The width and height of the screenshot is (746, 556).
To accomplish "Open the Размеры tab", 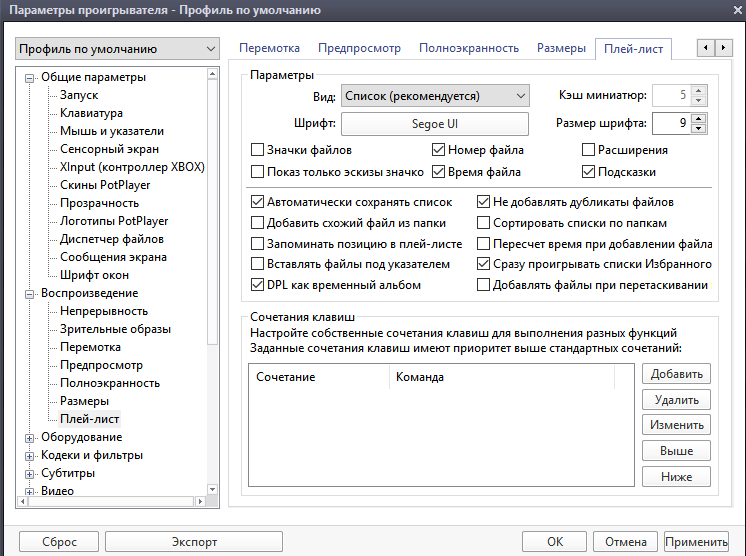I will (x=561, y=48).
